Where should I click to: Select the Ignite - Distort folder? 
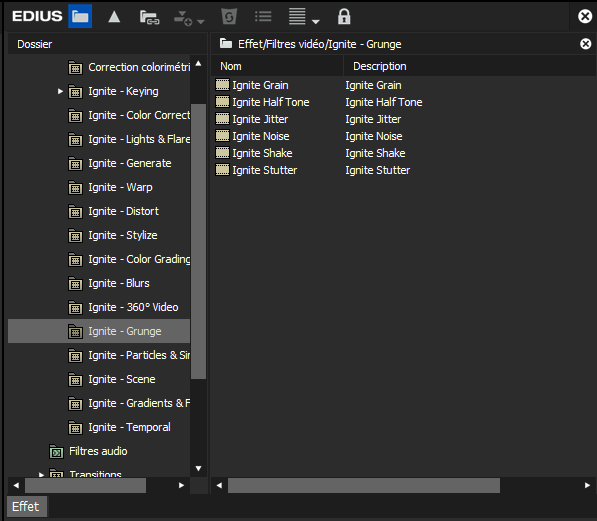(x=123, y=211)
